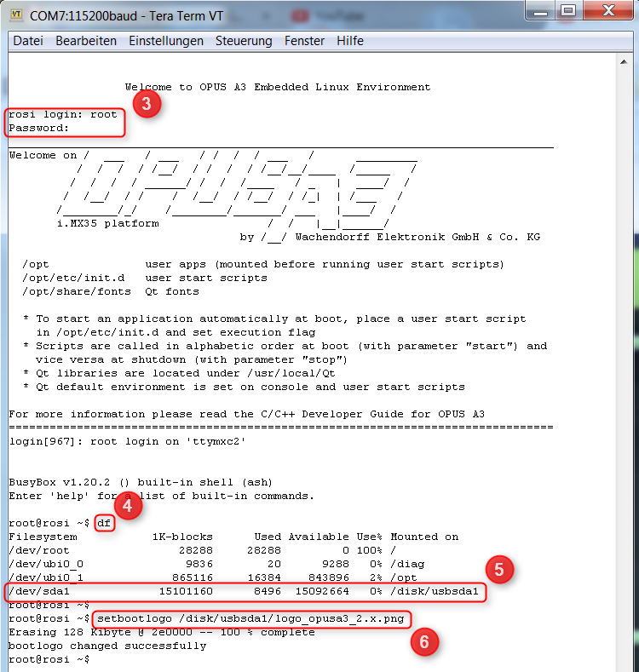The image size is (639, 672).
Task: Minimize the Tera Term window
Action: [540, 11]
